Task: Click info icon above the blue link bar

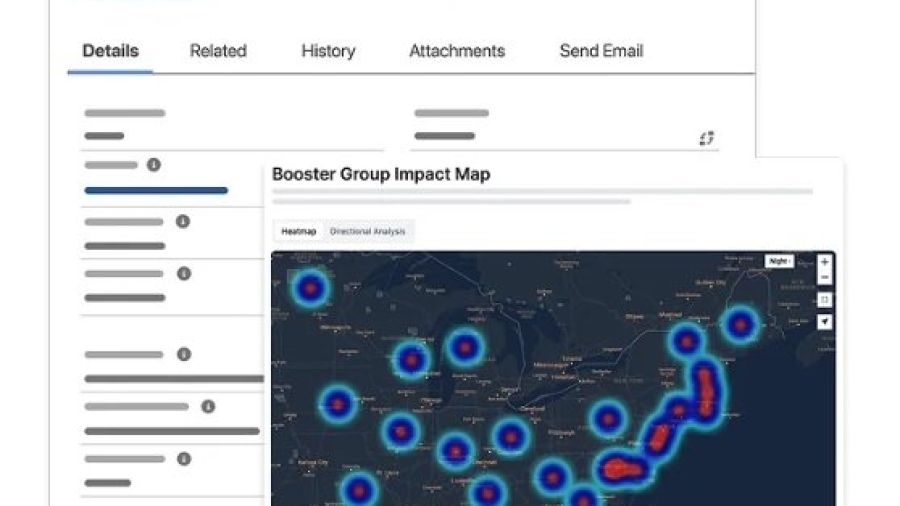Action: coord(153,165)
